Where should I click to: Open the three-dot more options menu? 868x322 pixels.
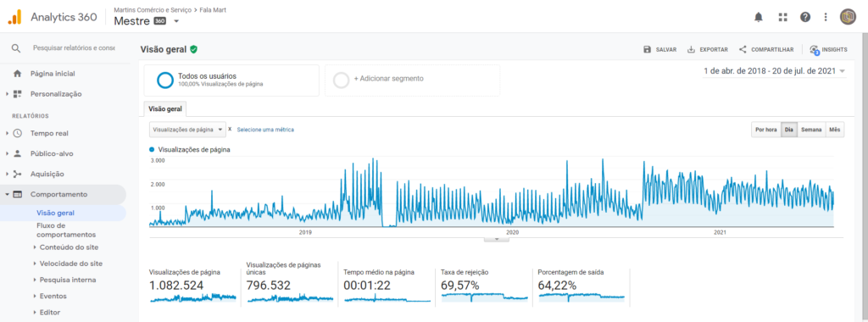(x=826, y=17)
